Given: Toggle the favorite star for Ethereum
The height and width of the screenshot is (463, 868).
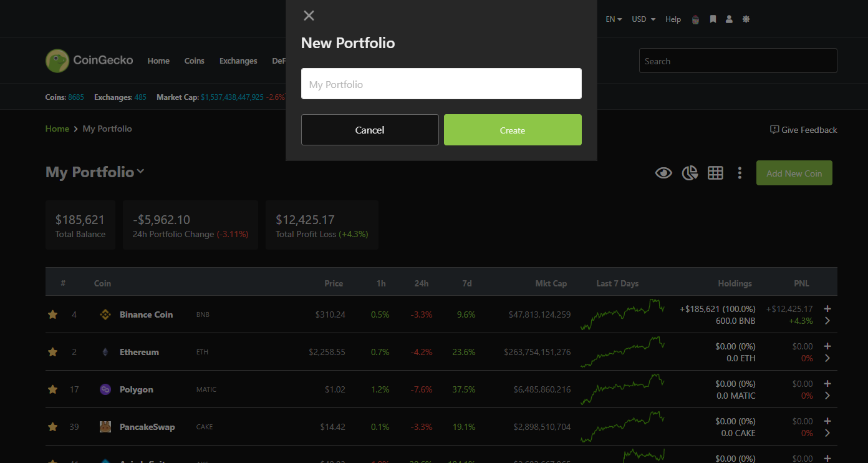Looking at the screenshot, I should [53, 352].
